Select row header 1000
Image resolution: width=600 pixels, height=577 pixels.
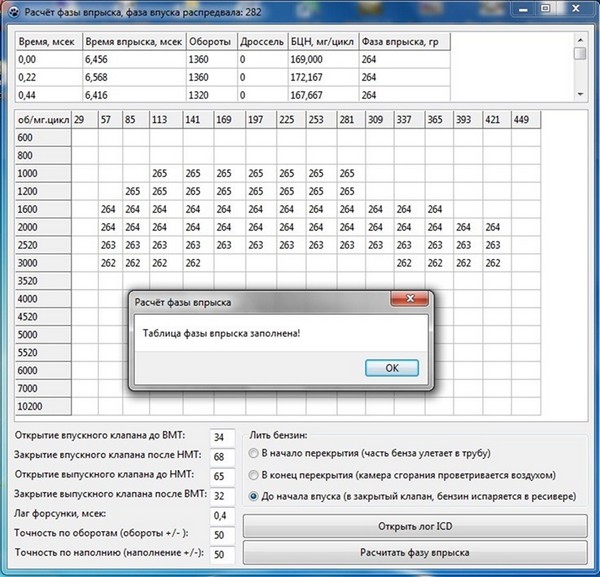click(x=43, y=173)
